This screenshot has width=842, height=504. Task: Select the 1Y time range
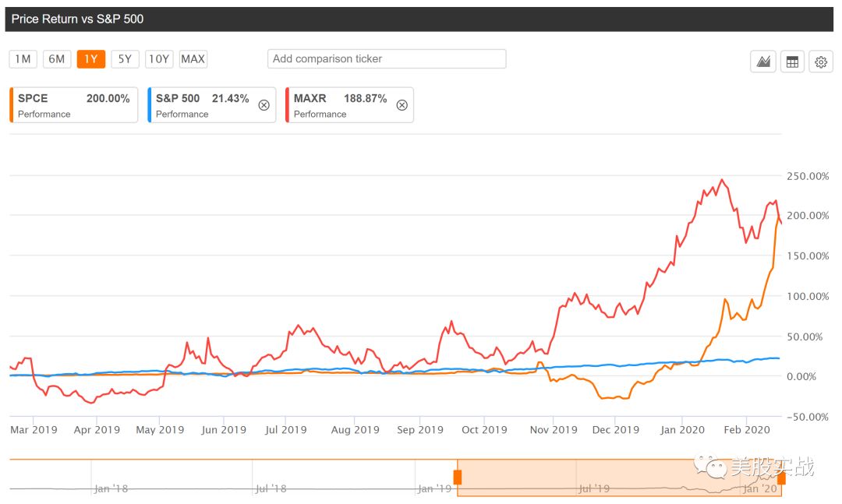(x=90, y=59)
